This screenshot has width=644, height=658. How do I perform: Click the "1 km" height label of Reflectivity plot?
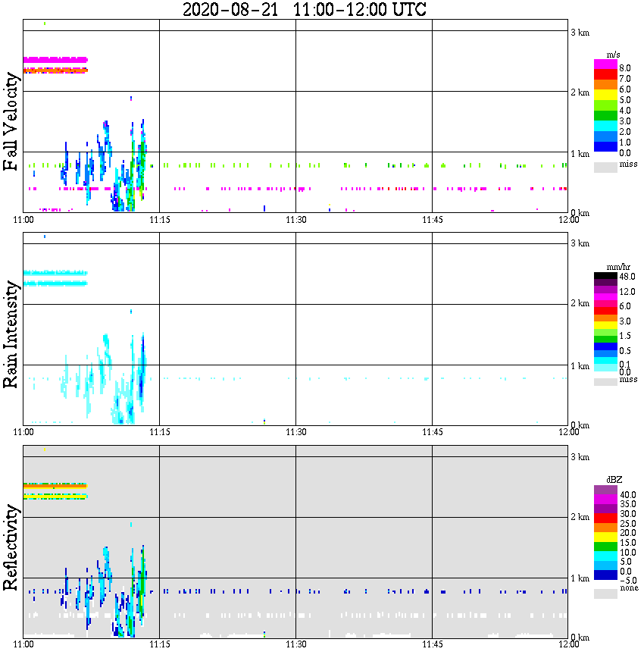580,578
